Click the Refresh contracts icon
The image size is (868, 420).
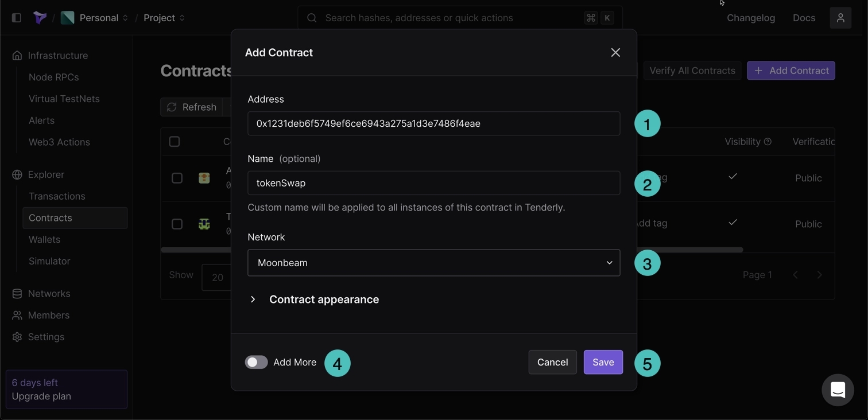(x=172, y=107)
